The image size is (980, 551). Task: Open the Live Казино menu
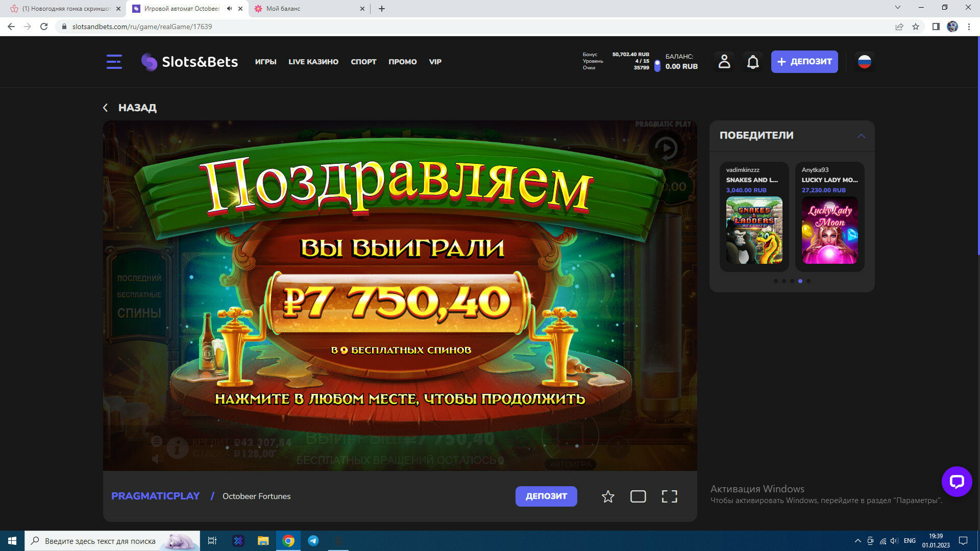click(x=313, y=62)
